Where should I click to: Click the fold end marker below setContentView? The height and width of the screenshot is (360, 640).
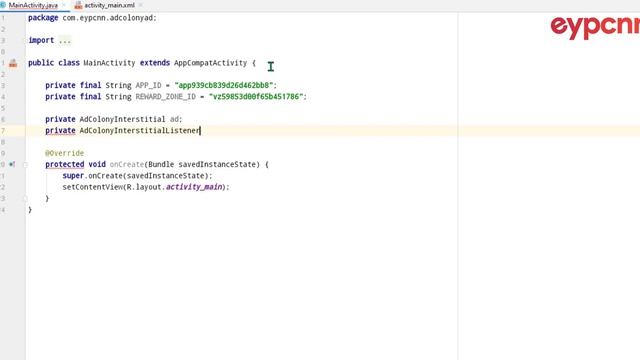pyautogui.click(x=25, y=198)
